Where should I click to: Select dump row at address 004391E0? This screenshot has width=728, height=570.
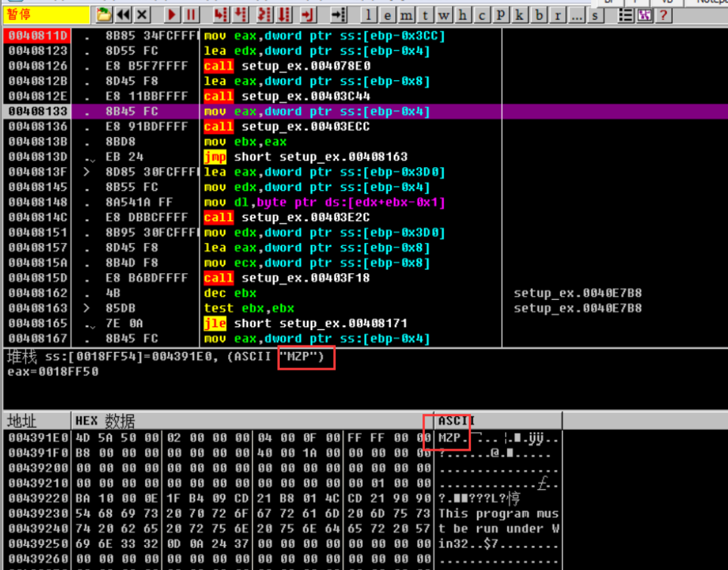click(283, 437)
